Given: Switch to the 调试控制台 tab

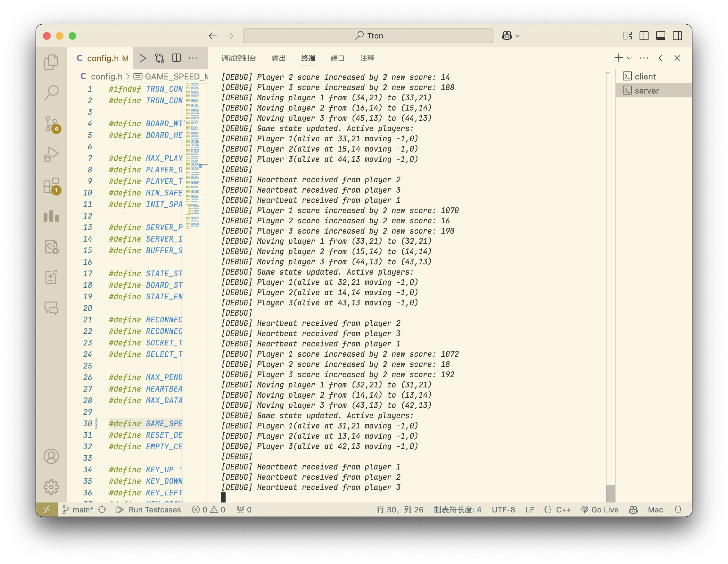Looking at the screenshot, I should pos(239,58).
